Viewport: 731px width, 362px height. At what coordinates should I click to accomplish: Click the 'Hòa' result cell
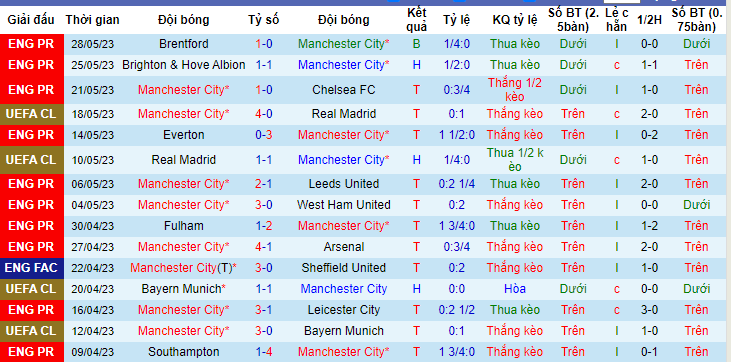(x=515, y=289)
